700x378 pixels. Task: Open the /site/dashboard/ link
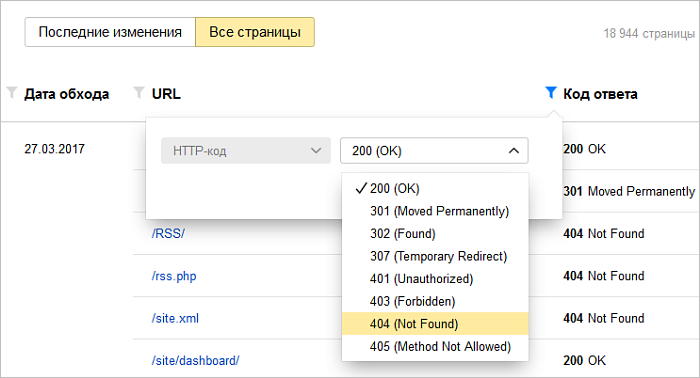point(195,361)
